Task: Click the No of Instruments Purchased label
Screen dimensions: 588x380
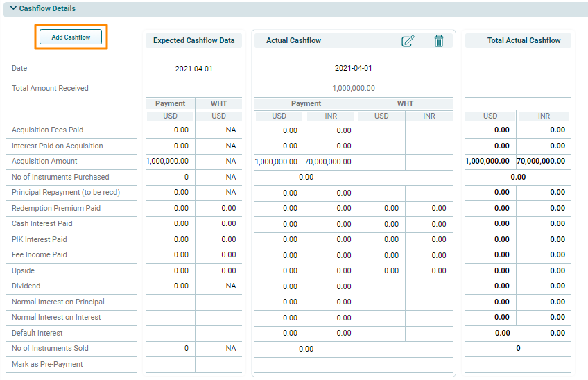Action: click(x=60, y=177)
